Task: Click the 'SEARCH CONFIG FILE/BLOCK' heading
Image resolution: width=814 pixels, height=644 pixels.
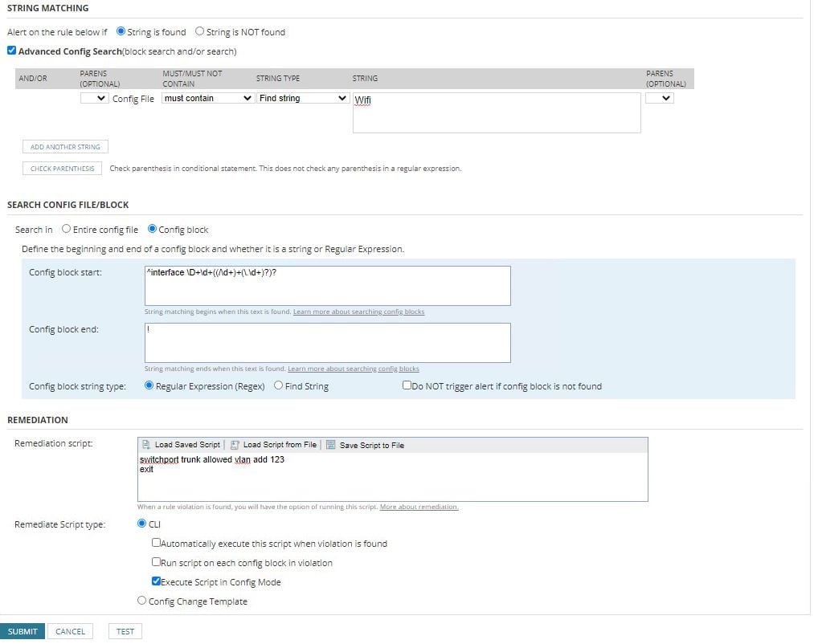Action: pos(68,205)
